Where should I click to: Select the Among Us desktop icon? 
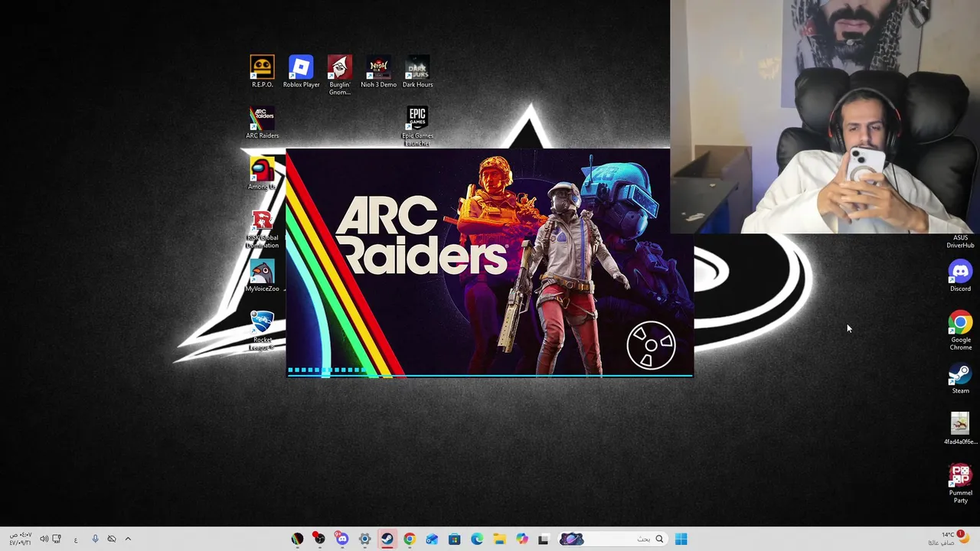[x=262, y=174]
